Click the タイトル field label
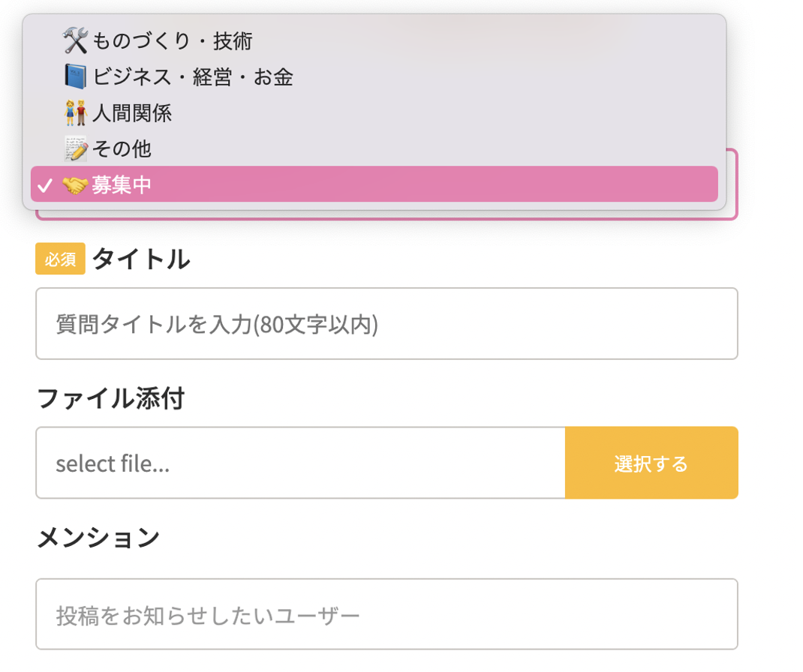The image size is (803, 672). click(x=140, y=259)
